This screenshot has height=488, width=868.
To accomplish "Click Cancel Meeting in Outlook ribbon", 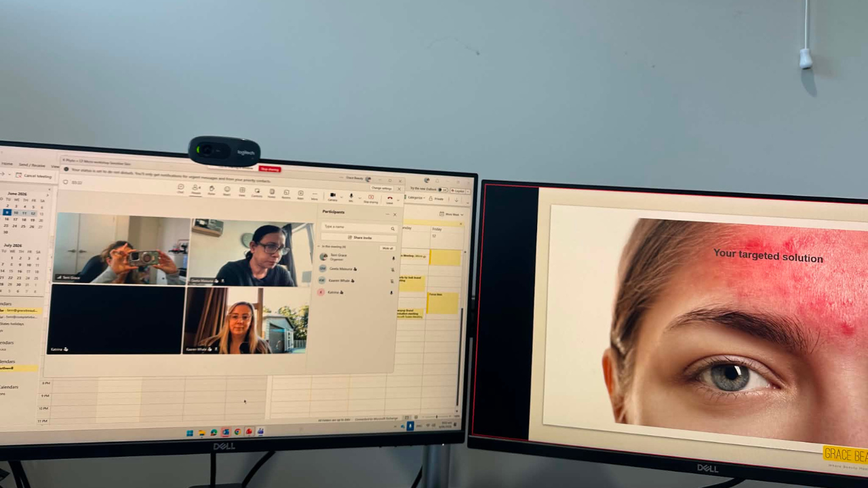I will pos(34,176).
